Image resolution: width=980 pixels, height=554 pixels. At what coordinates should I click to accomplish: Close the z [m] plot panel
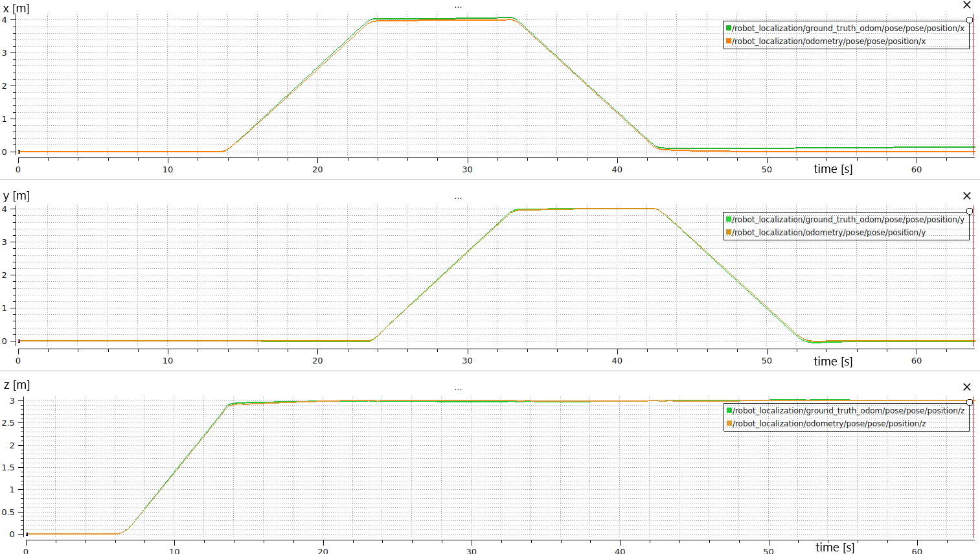pyautogui.click(x=967, y=387)
